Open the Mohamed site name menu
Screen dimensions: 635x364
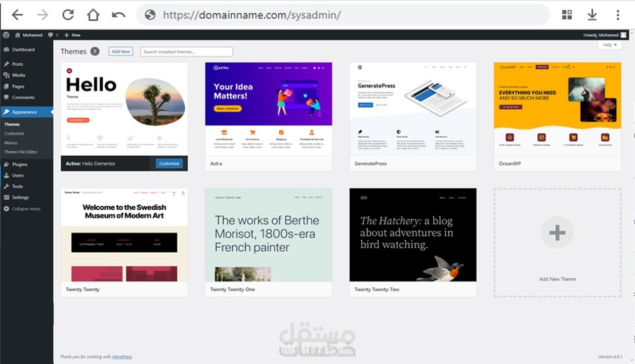point(29,35)
